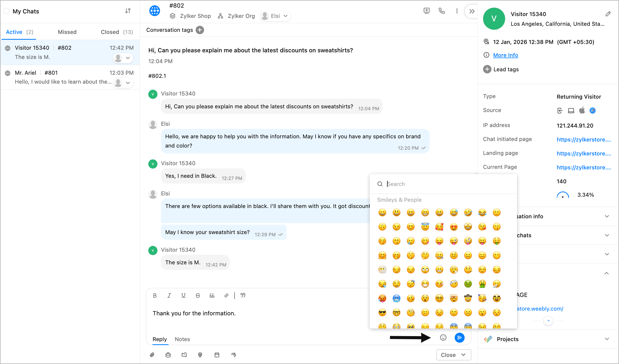This screenshot has height=364, width=619.
Task: Toggle the My Chats checkbox
Action: pyautogui.click(x=7, y=11)
